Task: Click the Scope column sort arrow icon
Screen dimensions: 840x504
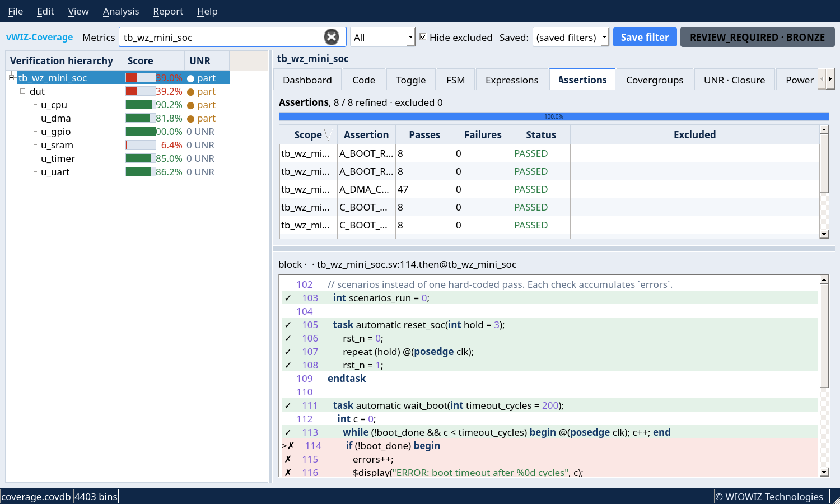Action: click(329, 134)
